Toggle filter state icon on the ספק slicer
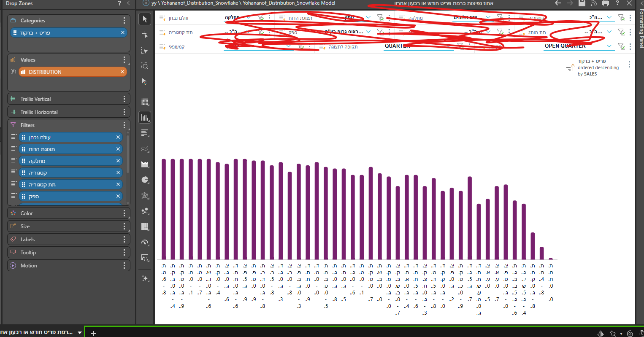This screenshot has height=337, width=644. [380, 32]
